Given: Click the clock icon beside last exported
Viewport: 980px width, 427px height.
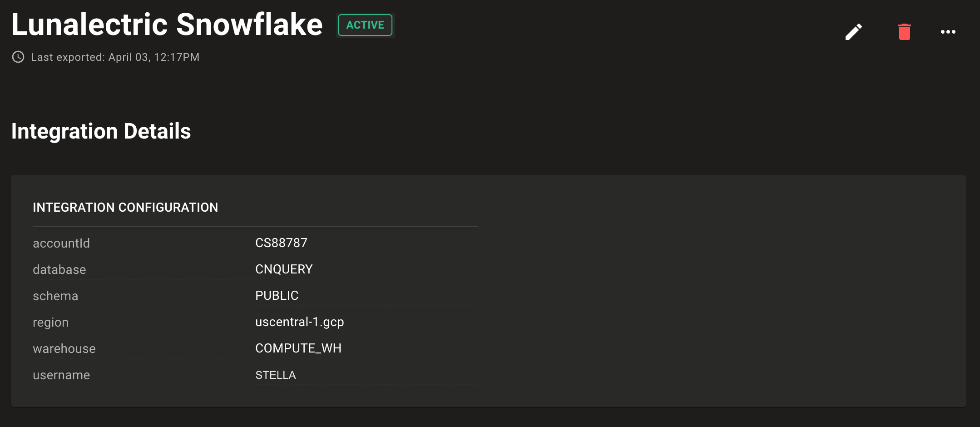Looking at the screenshot, I should pos(17,57).
